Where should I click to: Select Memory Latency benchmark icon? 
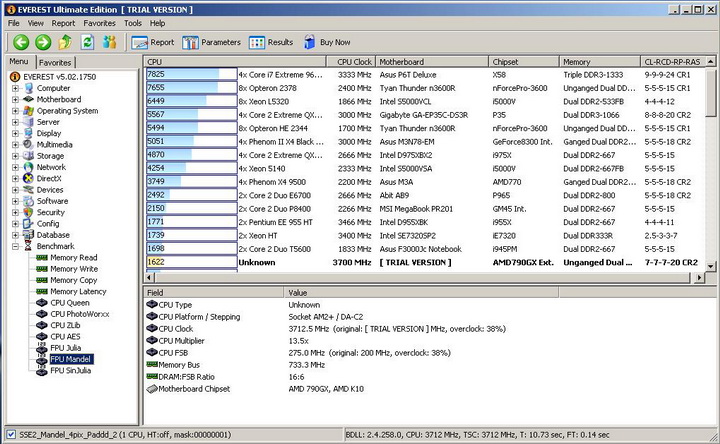point(42,292)
